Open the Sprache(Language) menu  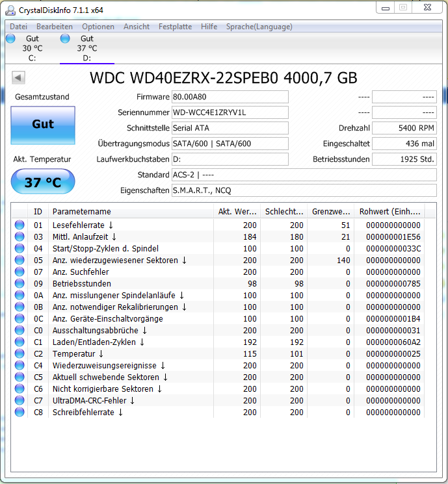point(259,27)
